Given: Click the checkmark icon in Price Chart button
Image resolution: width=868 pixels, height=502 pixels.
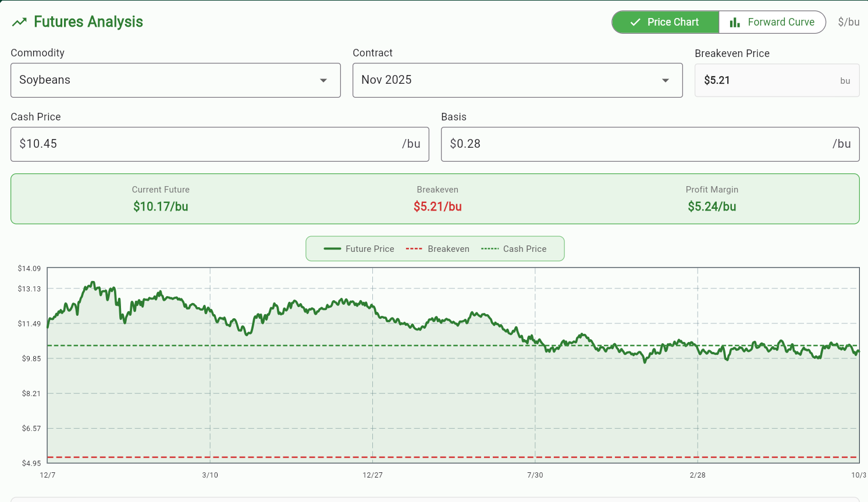Looking at the screenshot, I should point(635,22).
